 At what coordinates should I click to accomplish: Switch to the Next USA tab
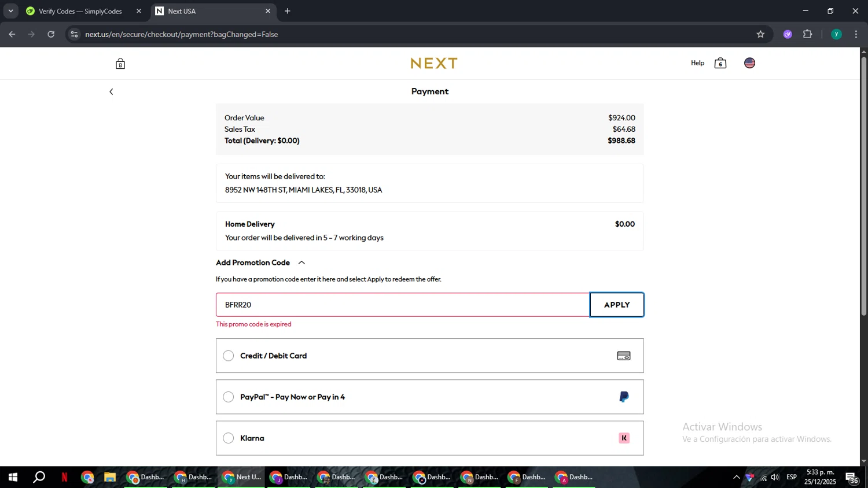pos(213,11)
